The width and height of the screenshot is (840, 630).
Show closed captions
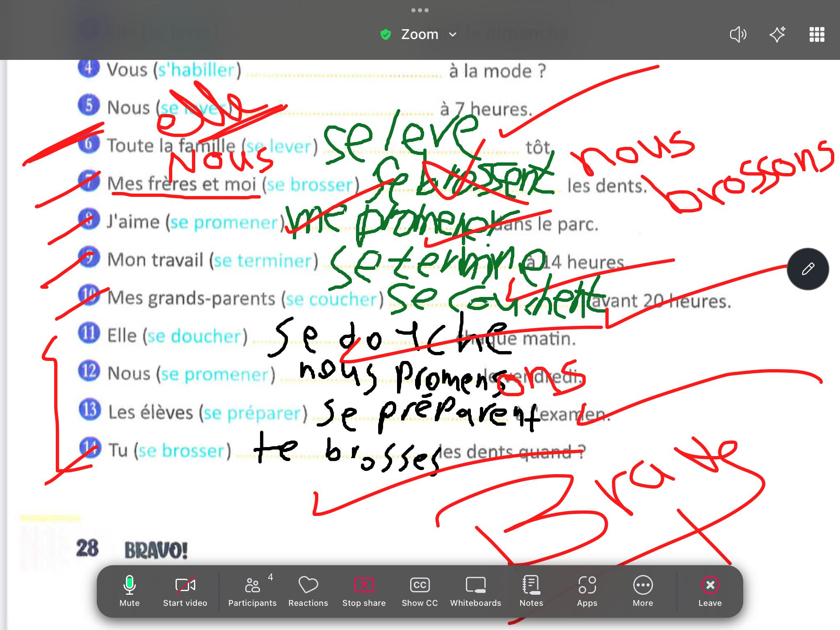pyautogui.click(x=420, y=591)
